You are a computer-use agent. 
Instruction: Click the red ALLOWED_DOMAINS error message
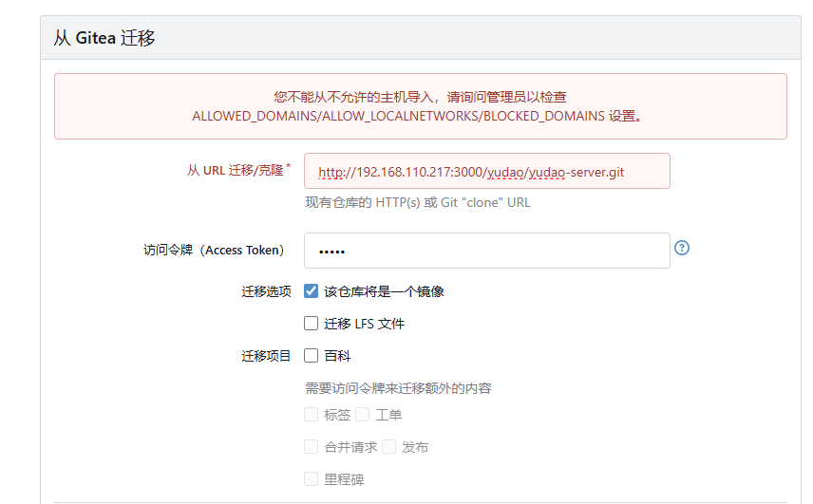click(421, 106)
